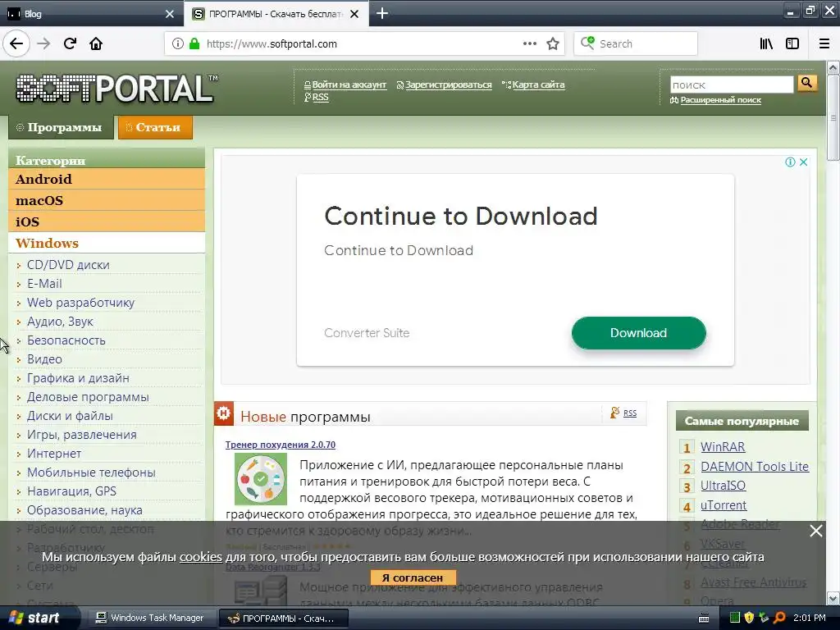Screen dimensions: 840x630
Task: Open CD/DVD диски subcategory
Action: click(68, 265)
